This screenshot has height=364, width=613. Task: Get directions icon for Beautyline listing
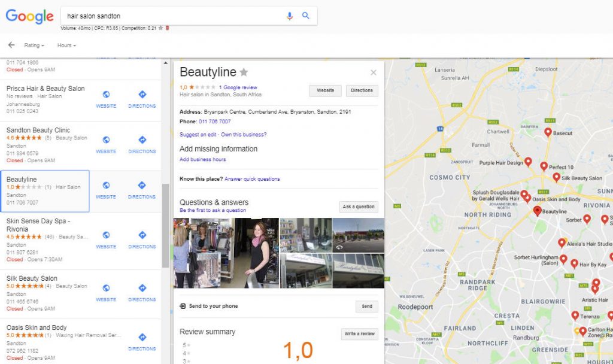[x=142, y=185]
